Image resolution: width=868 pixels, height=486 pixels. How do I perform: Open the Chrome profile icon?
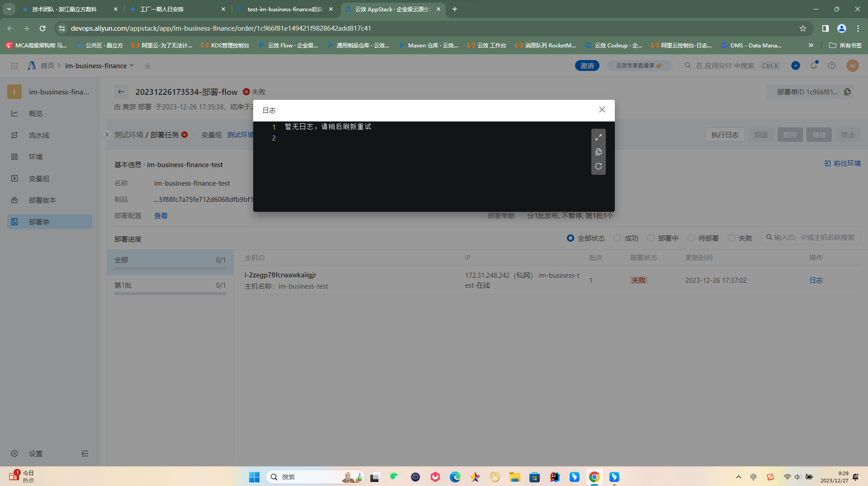(x=842, y=28)
